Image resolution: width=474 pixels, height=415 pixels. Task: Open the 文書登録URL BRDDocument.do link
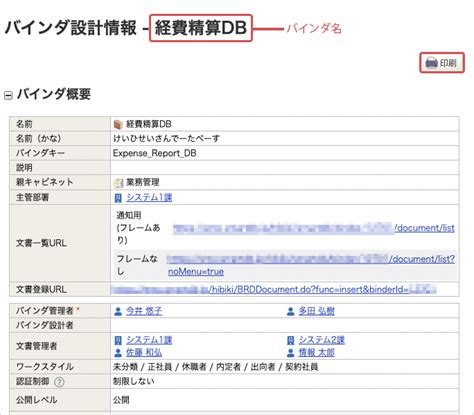273,289
